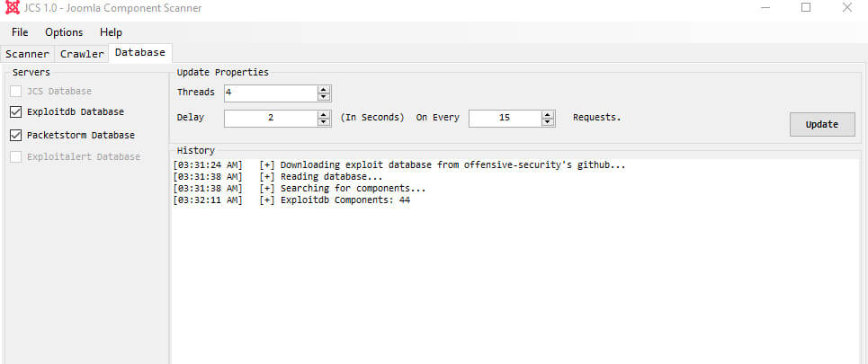Increase the Threads value with up arrow
Image resolution: width=868 pixels, height=364 pixels.
[325, 89]
